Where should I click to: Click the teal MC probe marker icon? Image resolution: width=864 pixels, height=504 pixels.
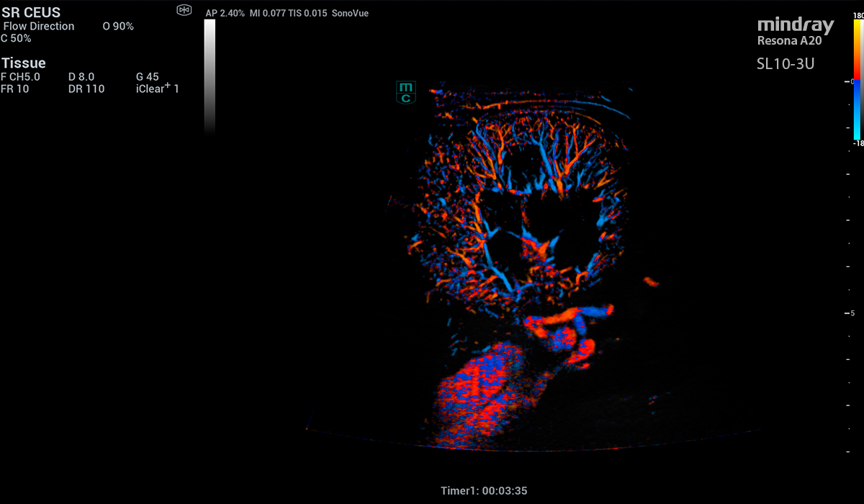[x=406, y=92]
